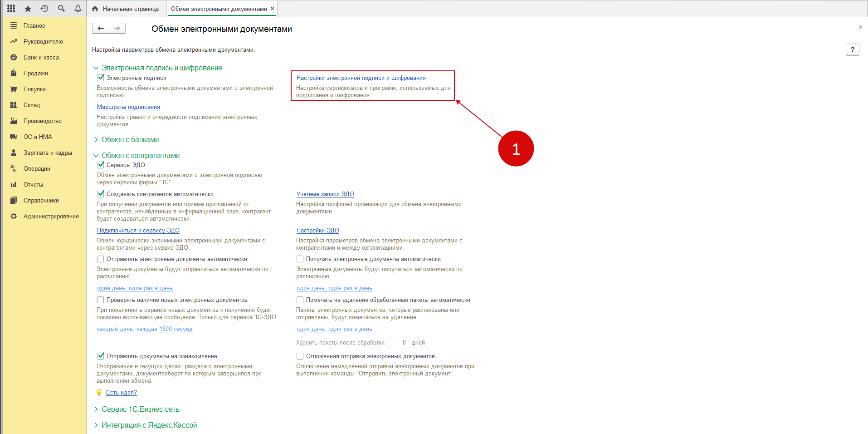
Task: Click the lightbulb idea icon
Action: tap(99, 393)
